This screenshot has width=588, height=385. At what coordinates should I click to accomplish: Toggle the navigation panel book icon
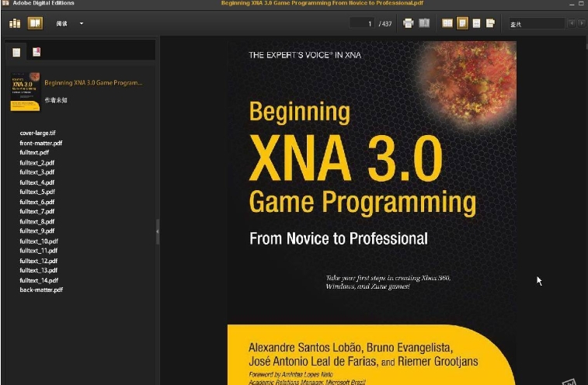coord(424,23)
